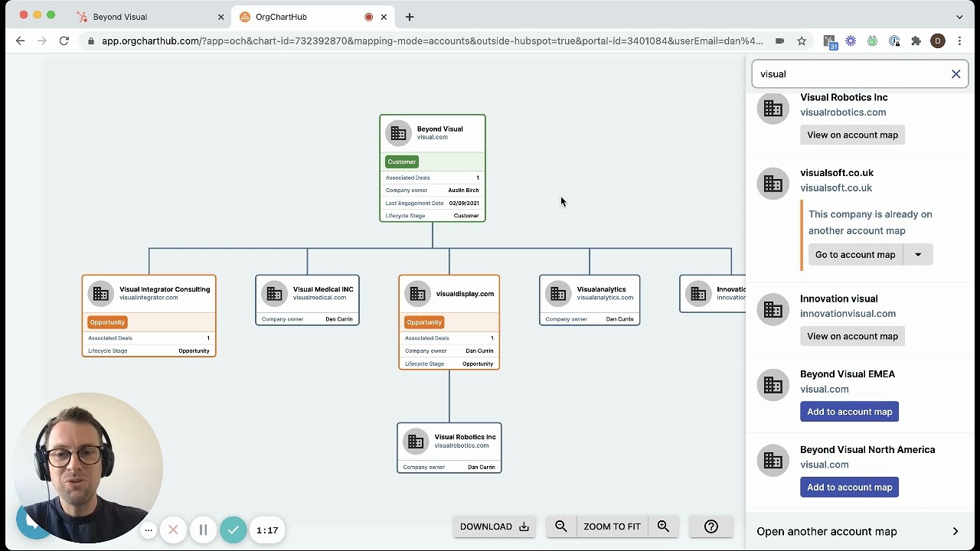View Visual Robotics Inc on account map

click(x=852, y=135)
